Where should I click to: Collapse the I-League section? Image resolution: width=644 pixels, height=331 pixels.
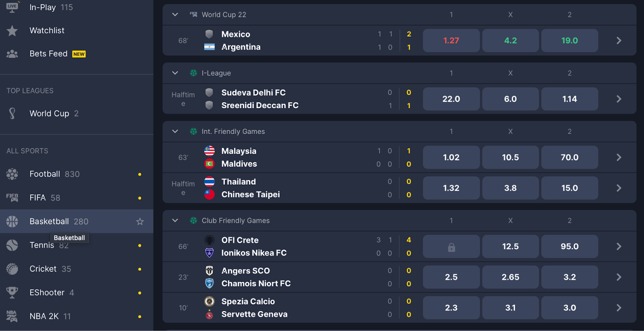(175, 73)
